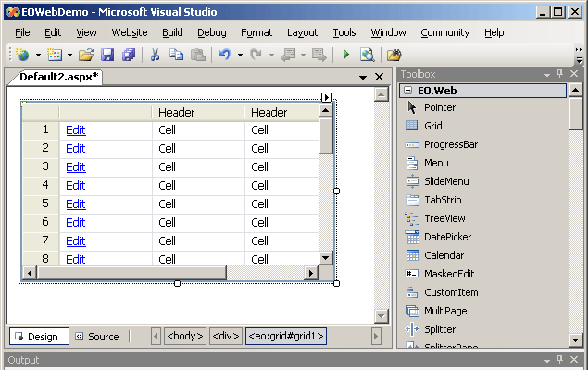This screenshot has width=588, height=370.
Task: Click the Cell in row 3 first Header column
Action: click(x=167, y=167)
